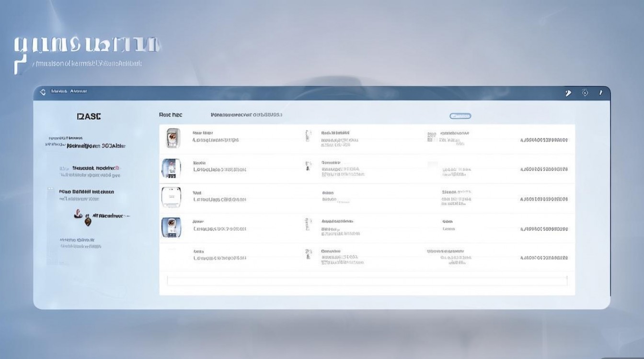Open the long code link at the end of the first row
The image size is (644, 359).
544,140
